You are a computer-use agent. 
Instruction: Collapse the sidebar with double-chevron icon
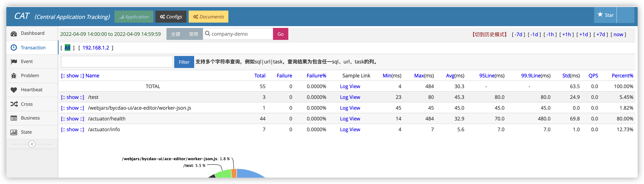(32, 144)
